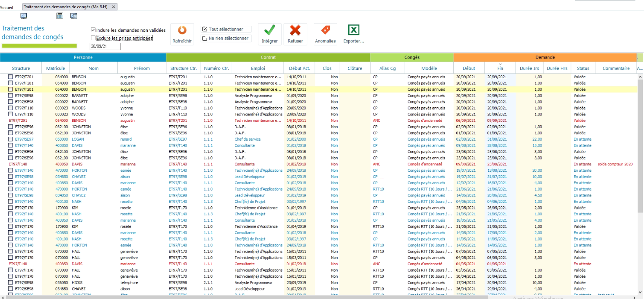Click Tout sélectionner
The image size is (644, 299).
pyautogui.click(x=226, y=29)
